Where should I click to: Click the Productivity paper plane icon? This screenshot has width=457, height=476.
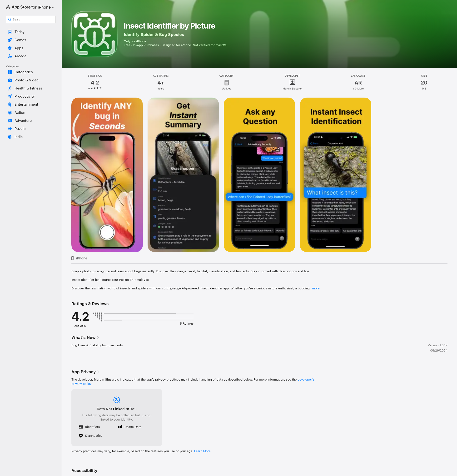(10, 96)
